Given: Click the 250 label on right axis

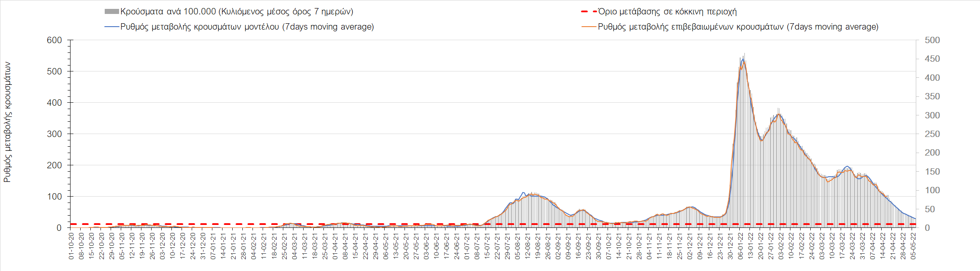Looking at the screenshot, I should tap(932, 134).
